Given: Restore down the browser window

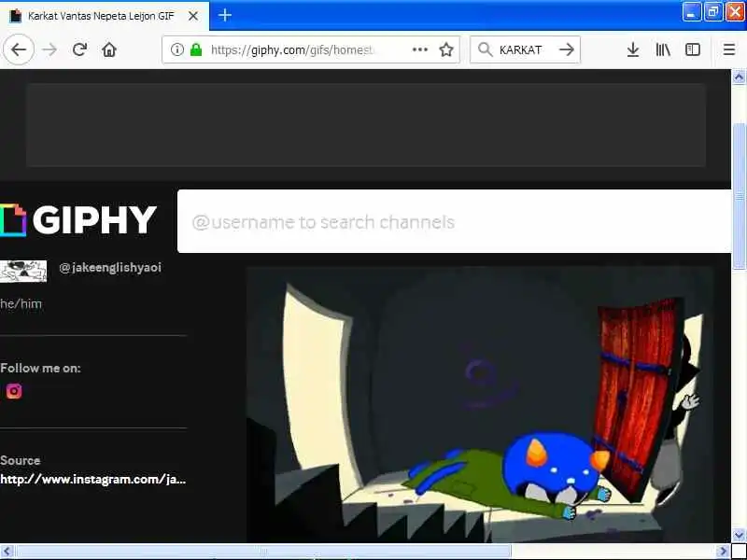Looking at the screenshot, I should click(x=713, y=12).
